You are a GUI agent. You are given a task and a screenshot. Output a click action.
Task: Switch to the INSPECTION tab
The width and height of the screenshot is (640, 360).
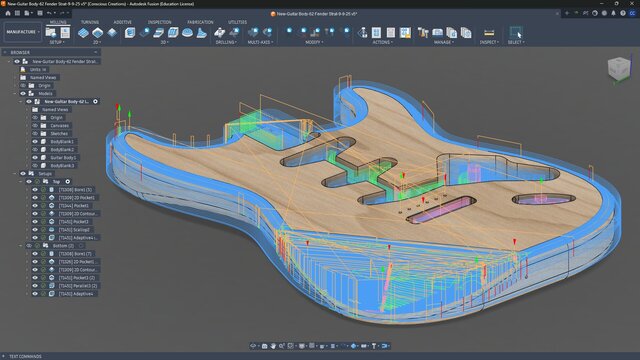[x=160, y=22]
